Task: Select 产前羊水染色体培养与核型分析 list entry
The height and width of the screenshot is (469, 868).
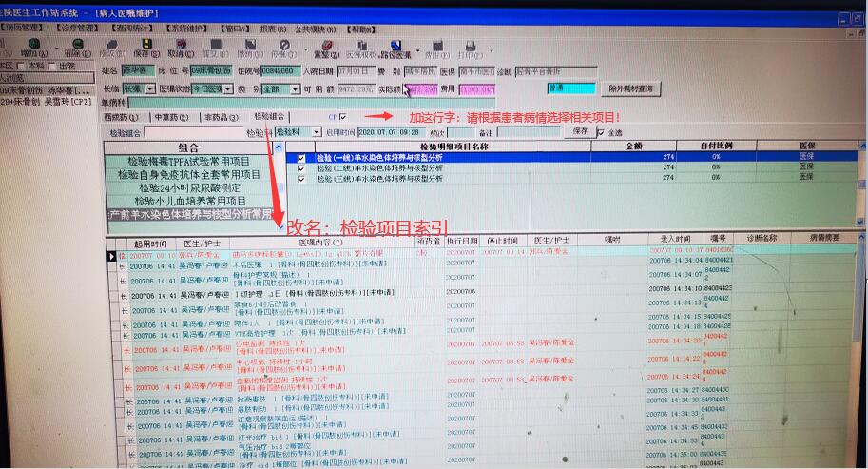Action: [x=190, y=214]
